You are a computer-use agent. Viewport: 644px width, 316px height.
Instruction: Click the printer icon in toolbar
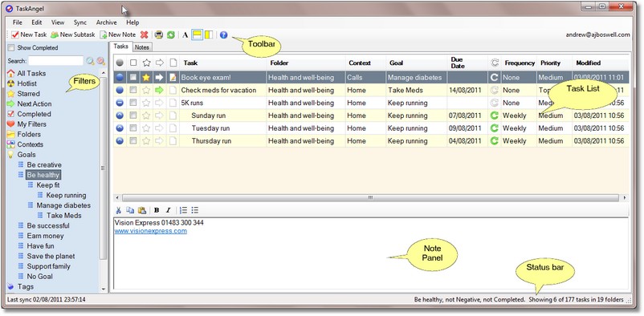point(159,34)
